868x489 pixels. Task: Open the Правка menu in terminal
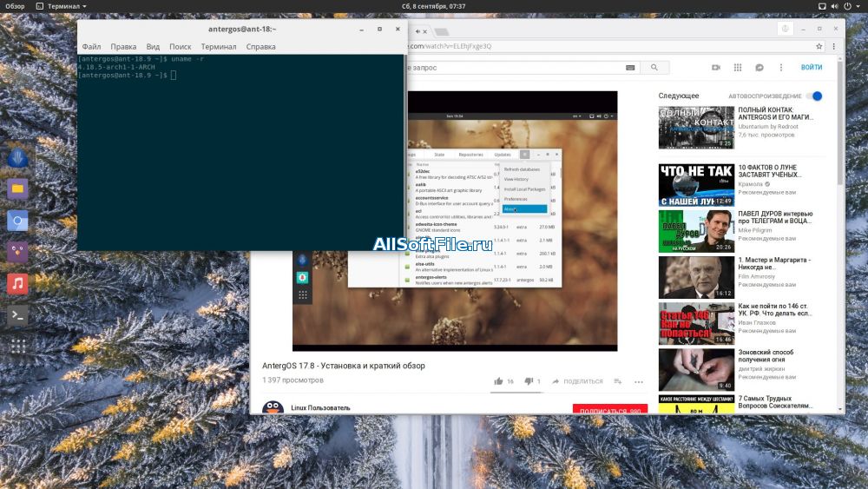[123, 47]
